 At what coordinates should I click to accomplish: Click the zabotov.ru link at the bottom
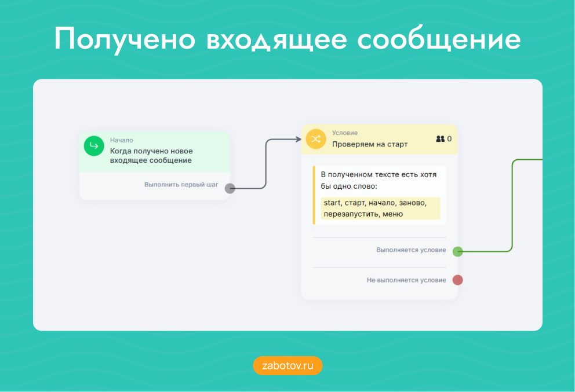pos(287,365)
